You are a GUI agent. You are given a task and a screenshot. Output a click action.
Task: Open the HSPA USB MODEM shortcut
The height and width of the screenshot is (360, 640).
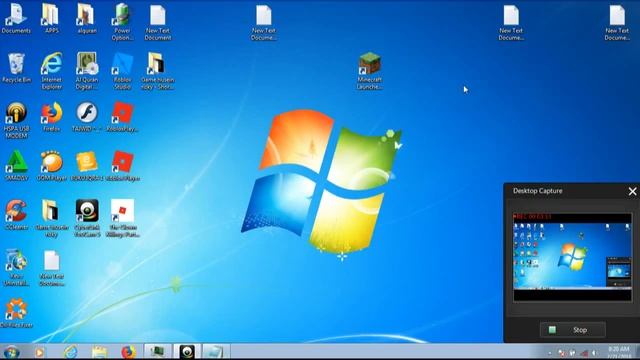click(x=16, y=120)
